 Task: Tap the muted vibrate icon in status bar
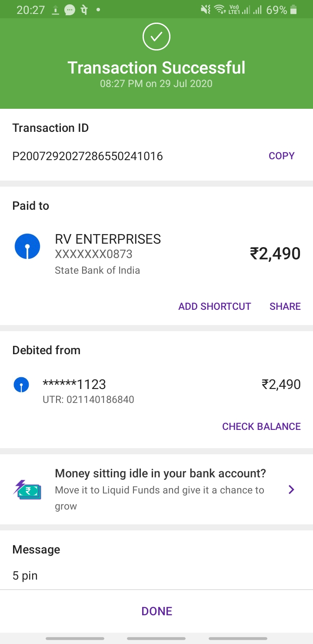[206, 10]
